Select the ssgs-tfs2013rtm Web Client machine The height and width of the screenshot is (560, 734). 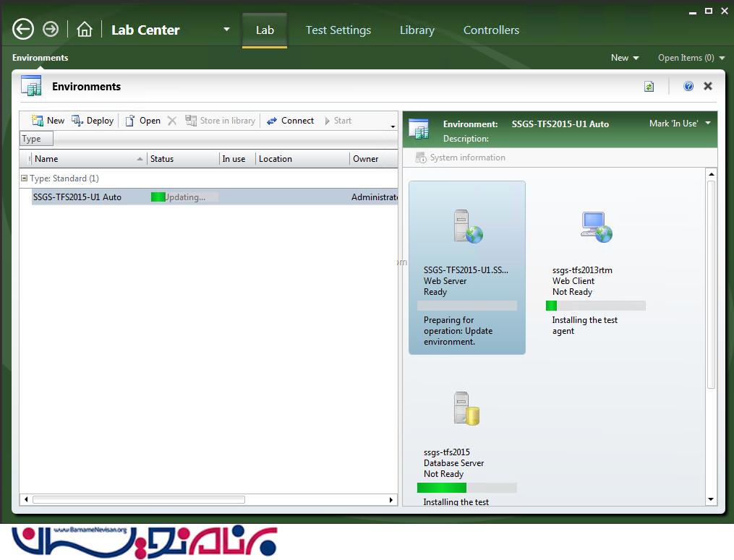point(596,226)
